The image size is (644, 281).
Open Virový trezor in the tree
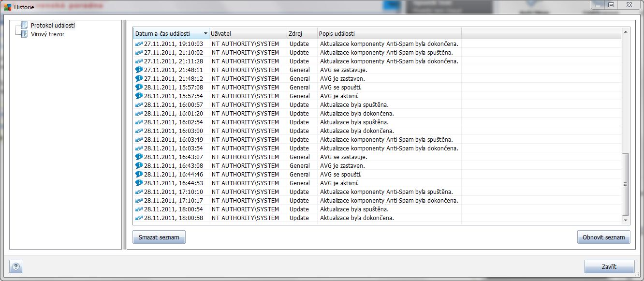pos(47,34)
